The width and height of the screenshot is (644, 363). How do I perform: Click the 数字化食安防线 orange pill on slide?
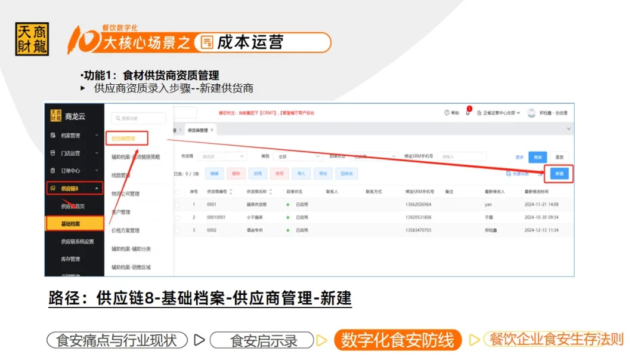(398, 340)
